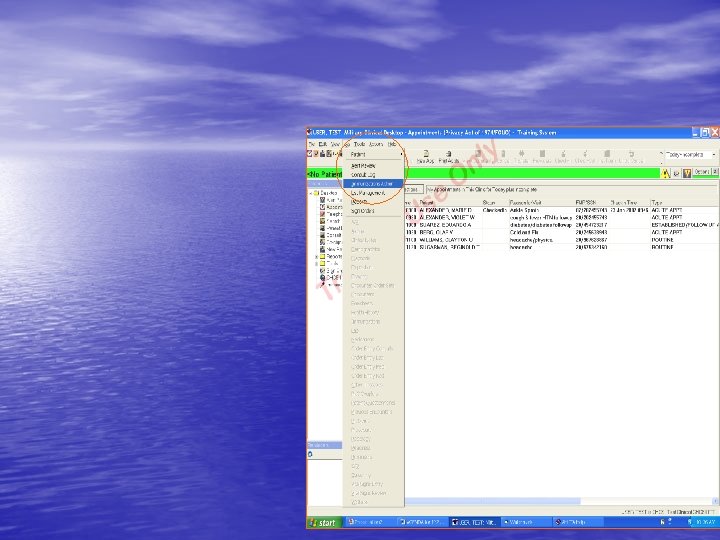
Task: Select the BERG patient row
Action: click(x=561, y=232)
